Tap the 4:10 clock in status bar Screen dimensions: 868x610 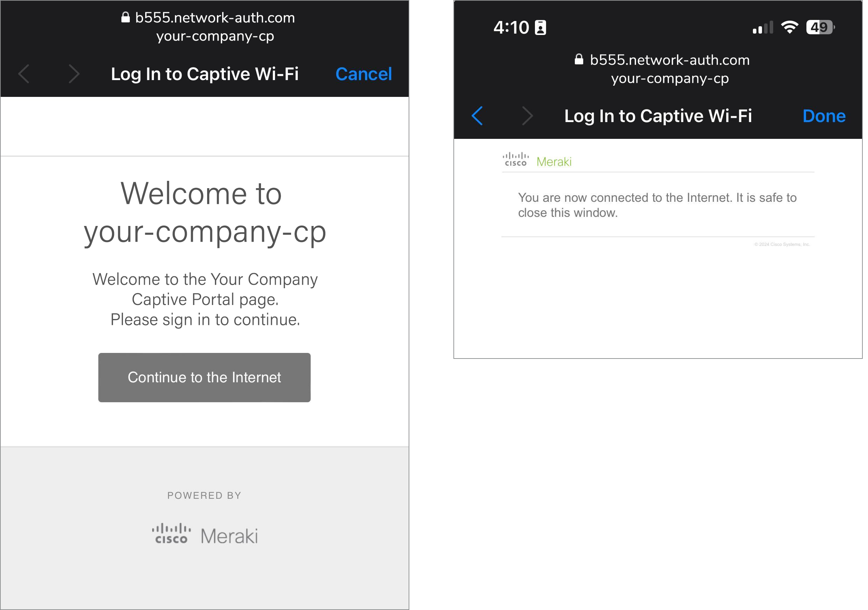511,28
